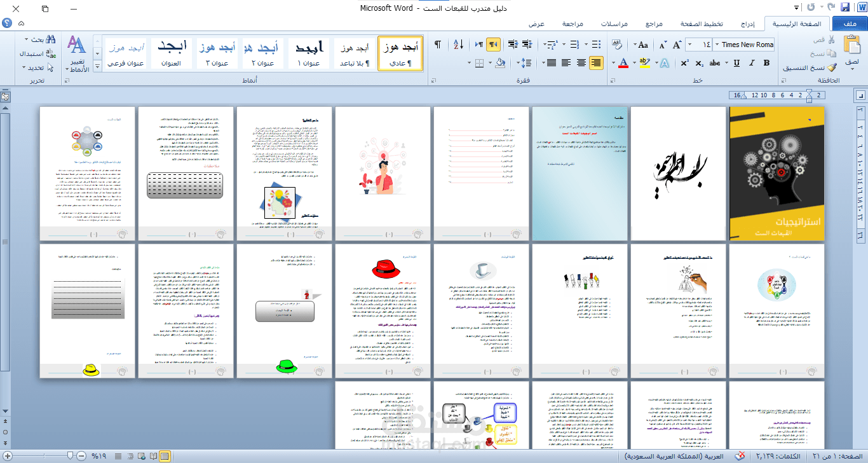
Task: Apply the عنوان فرعي subtitle style
Action: (x=126, y=53)
